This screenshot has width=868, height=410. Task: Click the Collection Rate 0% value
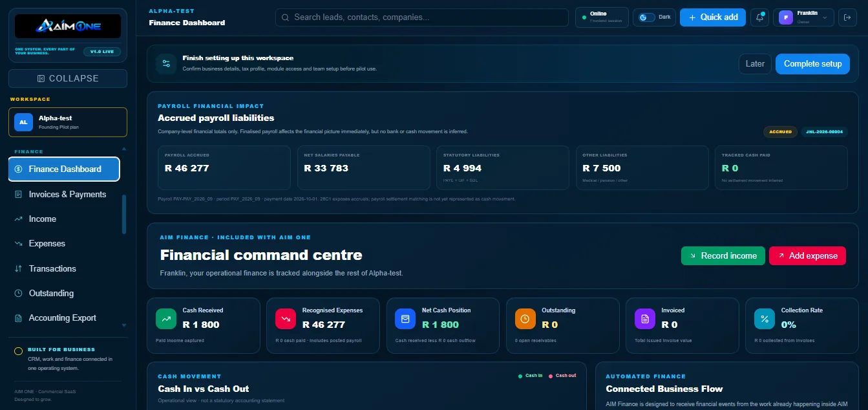pyautogui.click(x=789, y=325)
